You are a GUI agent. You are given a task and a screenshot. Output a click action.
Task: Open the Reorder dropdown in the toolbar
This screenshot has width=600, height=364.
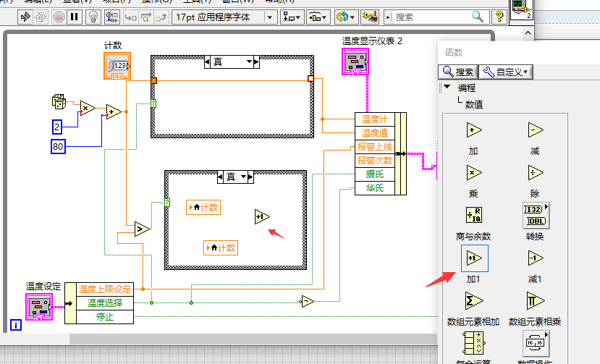click(x=345, y=17)
